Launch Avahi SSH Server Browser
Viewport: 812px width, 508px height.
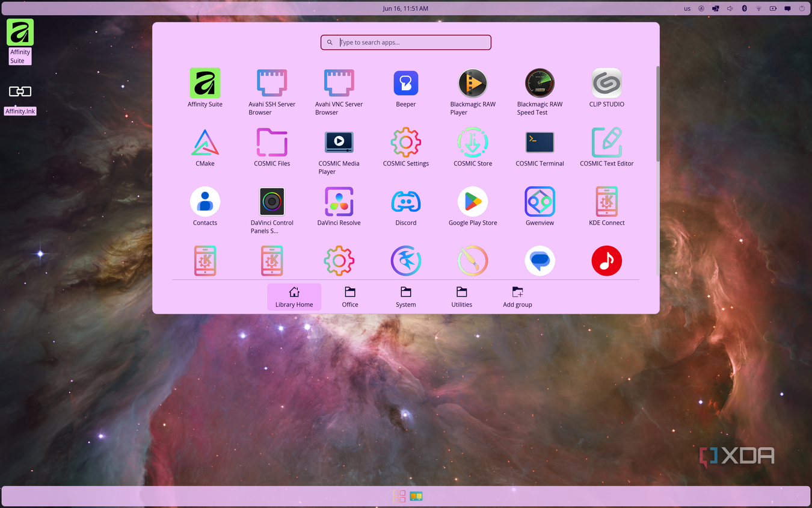coord(272,91)
